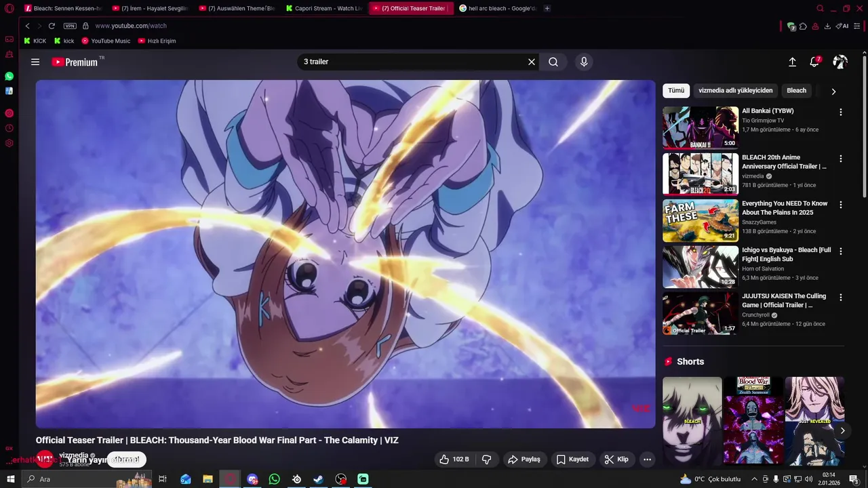Go back with the browser back arrow
This screenshot has width=868, height=488.
tap(27, 26)
